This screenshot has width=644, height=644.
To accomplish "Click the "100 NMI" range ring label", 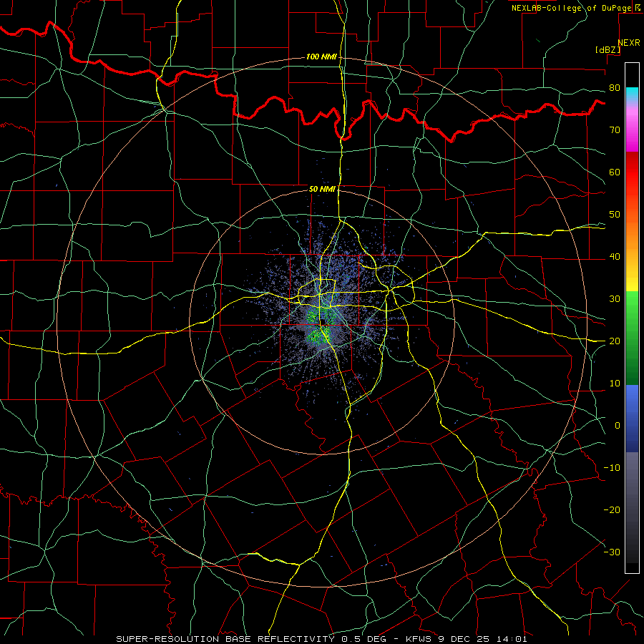I will [x=321, y=57].
